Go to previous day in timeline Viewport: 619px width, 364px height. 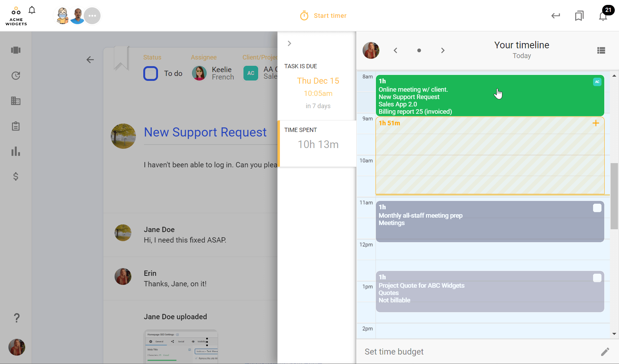click(396, 50)
